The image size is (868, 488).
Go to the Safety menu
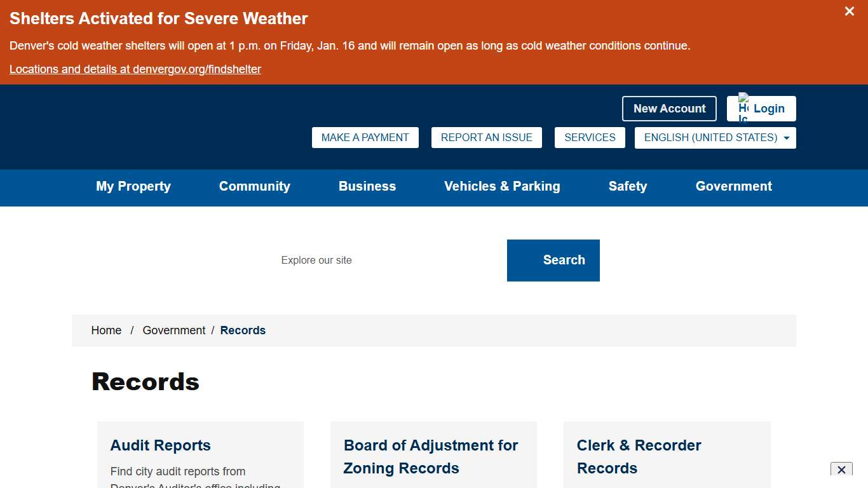[x=627, y=186]
